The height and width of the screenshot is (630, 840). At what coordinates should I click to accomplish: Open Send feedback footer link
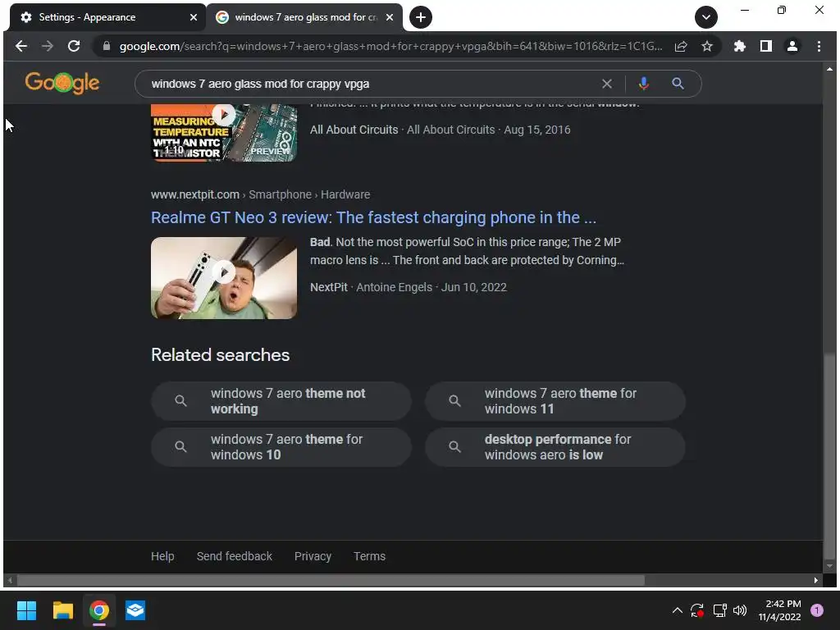pos(234,556)
